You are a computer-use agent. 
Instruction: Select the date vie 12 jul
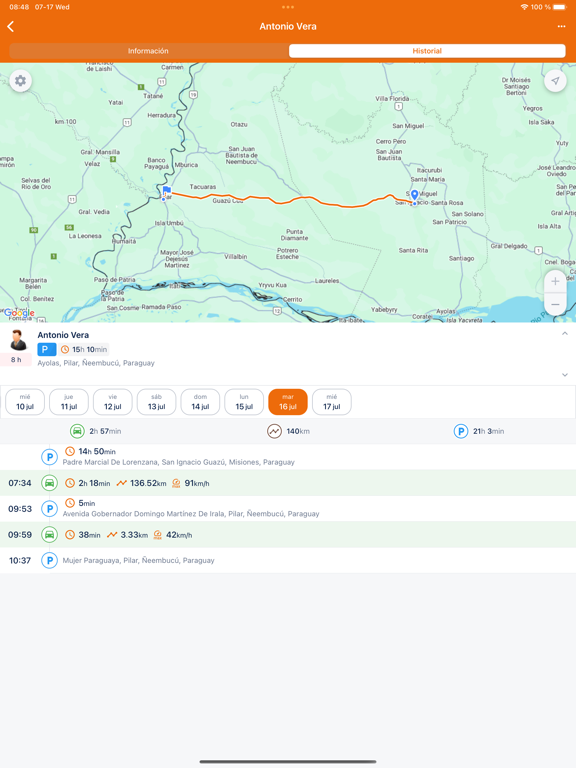point(113,402)
